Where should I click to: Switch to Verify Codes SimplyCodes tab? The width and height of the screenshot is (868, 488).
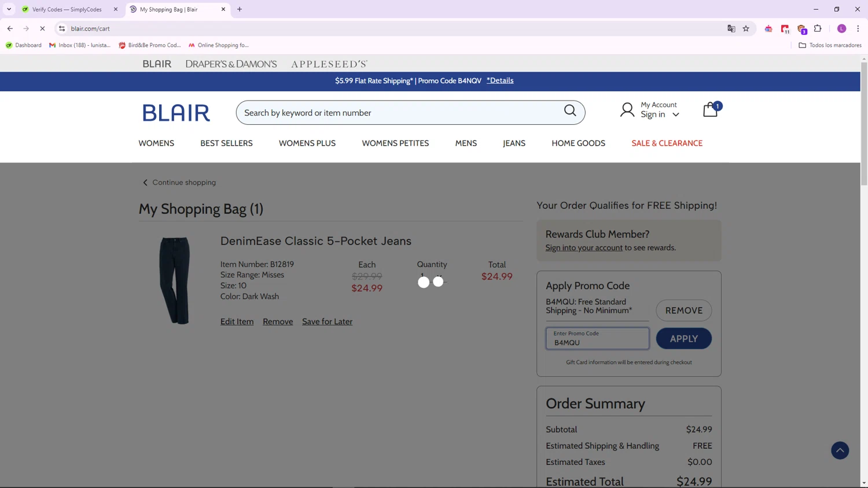point(67,9)
